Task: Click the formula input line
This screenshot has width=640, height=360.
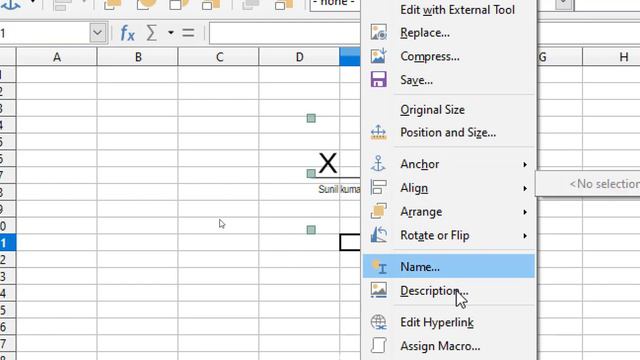Action: (285, 33)
